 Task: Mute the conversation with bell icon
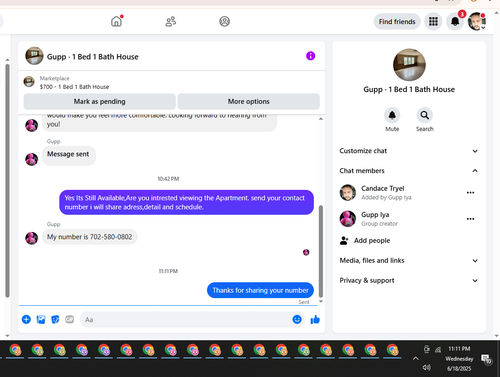[392, 115]
